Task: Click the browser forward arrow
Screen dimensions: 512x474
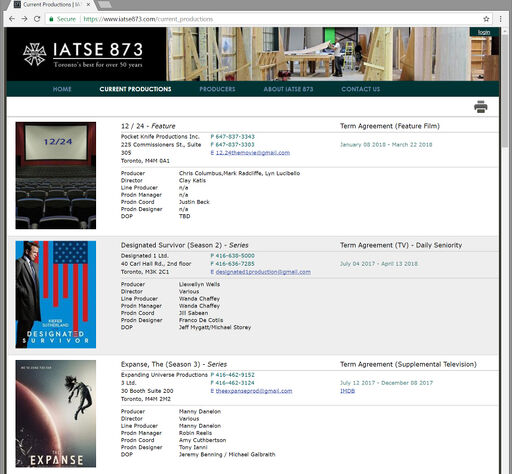Action: pos(24,19)
